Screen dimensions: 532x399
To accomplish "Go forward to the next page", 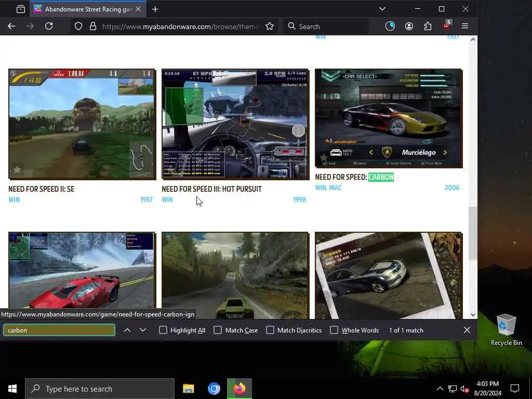I will point(30,26).
